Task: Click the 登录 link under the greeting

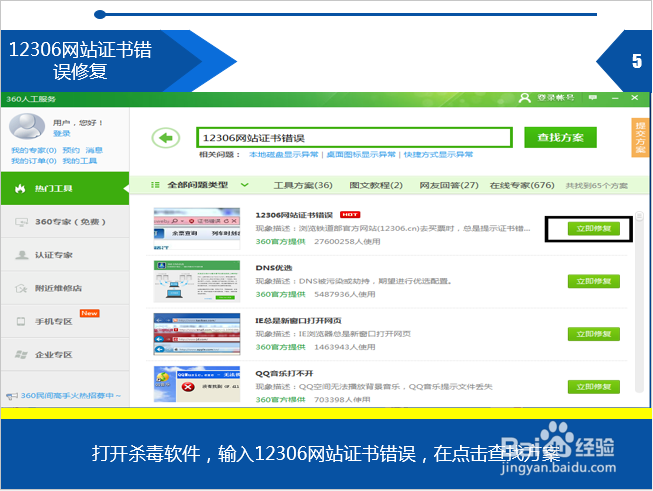Action: (62, 133)
